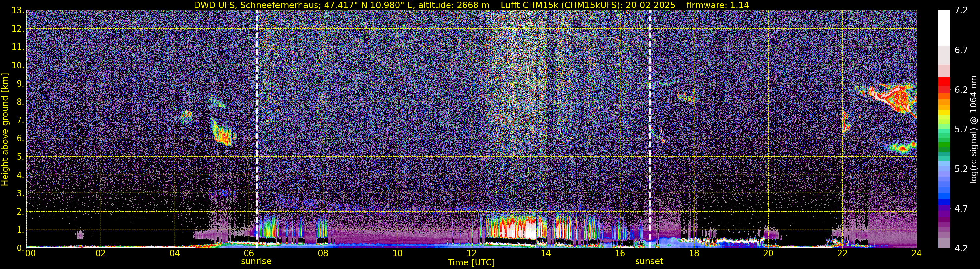This screenshot has width=980, height=269.
Task: Click the colorbar value '7.2'
Action: tap(961, 10)
